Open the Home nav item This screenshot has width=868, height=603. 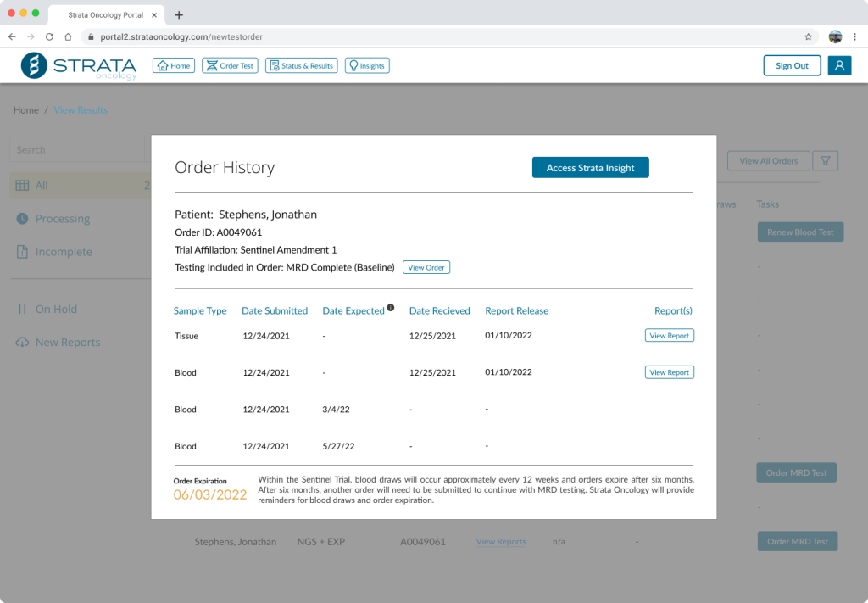(173, 65)
